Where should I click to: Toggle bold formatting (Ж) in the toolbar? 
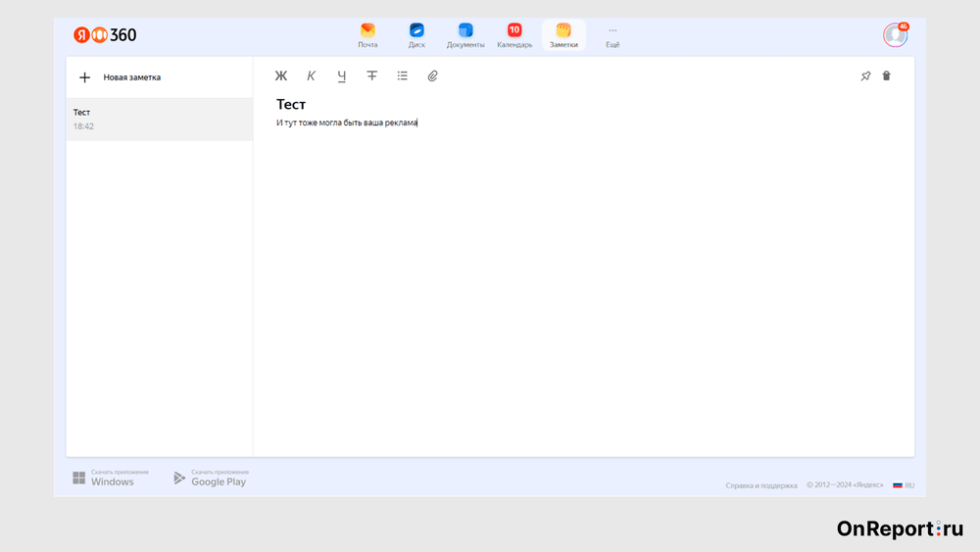(x=281, y=76)
